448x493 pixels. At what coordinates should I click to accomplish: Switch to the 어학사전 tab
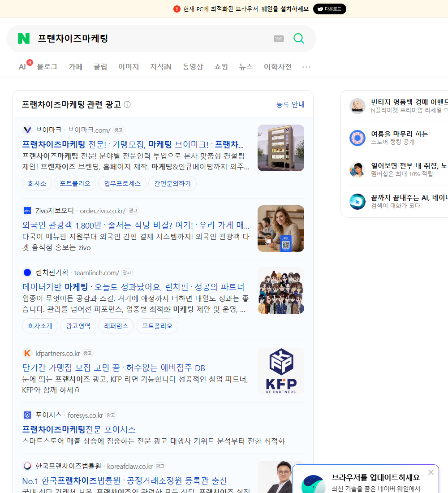pyautogui.click(x=278, y=67)
